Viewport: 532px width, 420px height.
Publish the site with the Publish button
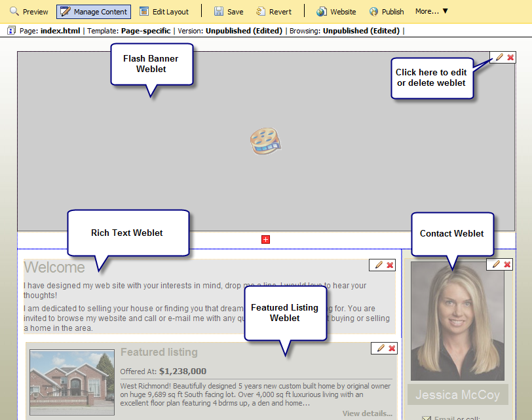coord(387,12)
